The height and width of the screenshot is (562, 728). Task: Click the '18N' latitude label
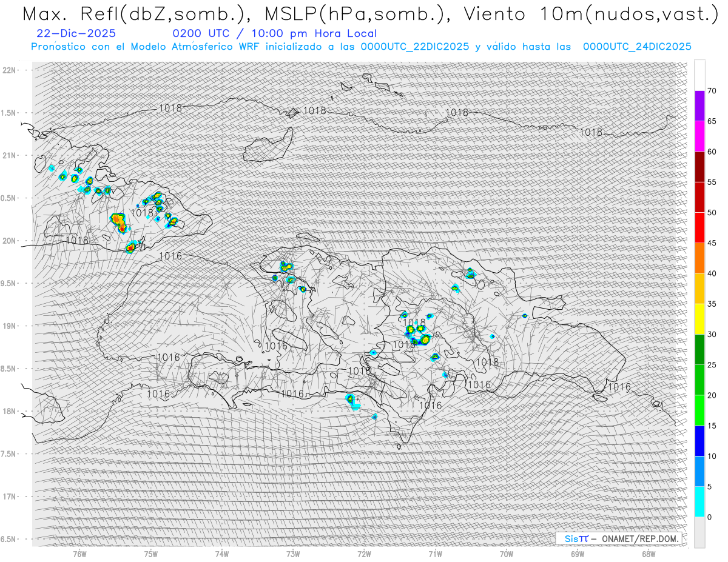click(8, 411)
